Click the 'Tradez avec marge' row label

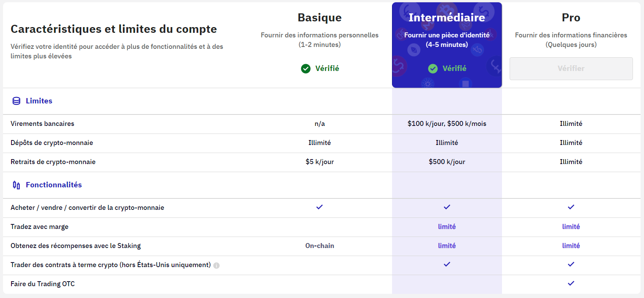point(40,227)
